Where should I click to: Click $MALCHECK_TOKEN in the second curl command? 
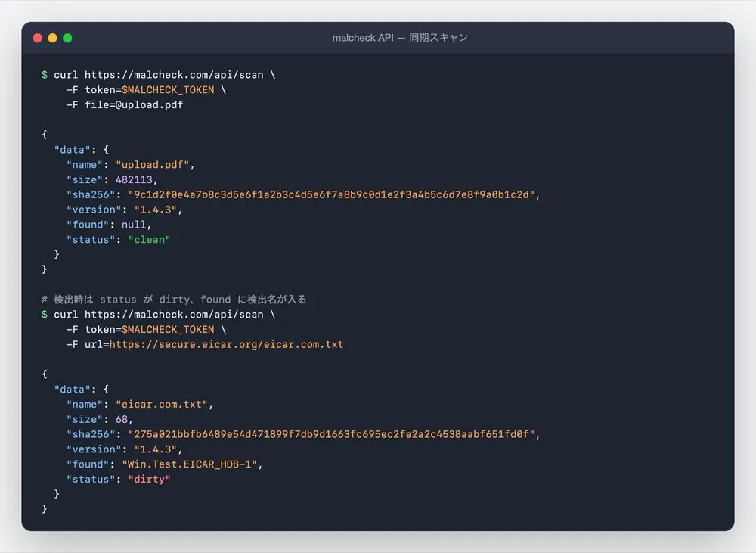pyautogui.click(x=168, y=330)
